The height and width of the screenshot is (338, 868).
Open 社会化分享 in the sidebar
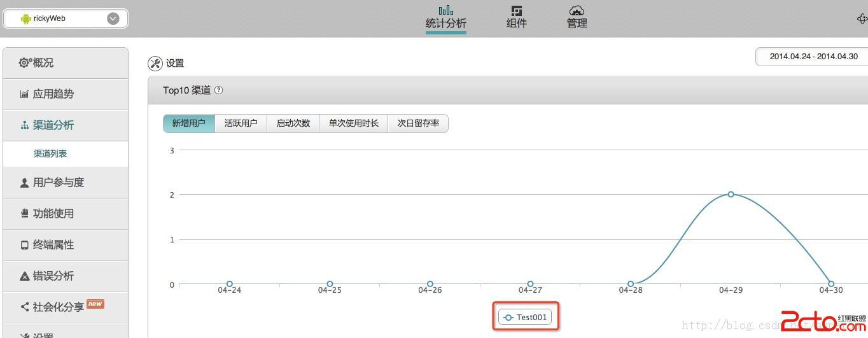point(66,307)
